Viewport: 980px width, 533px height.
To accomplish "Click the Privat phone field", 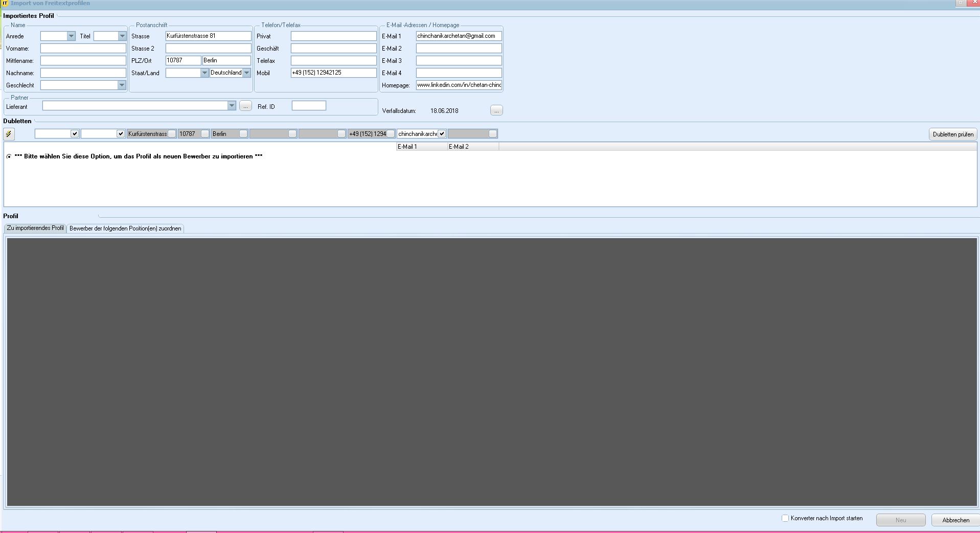I will [334, 36].
